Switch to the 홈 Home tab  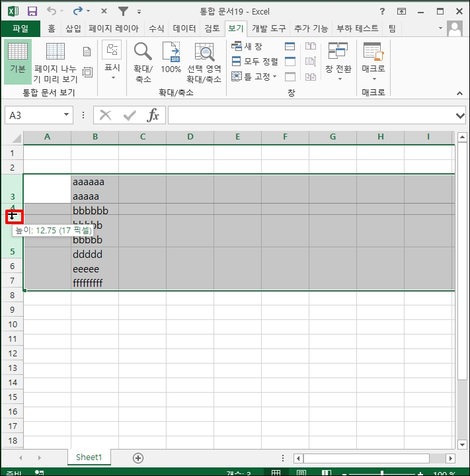[52, 28]
